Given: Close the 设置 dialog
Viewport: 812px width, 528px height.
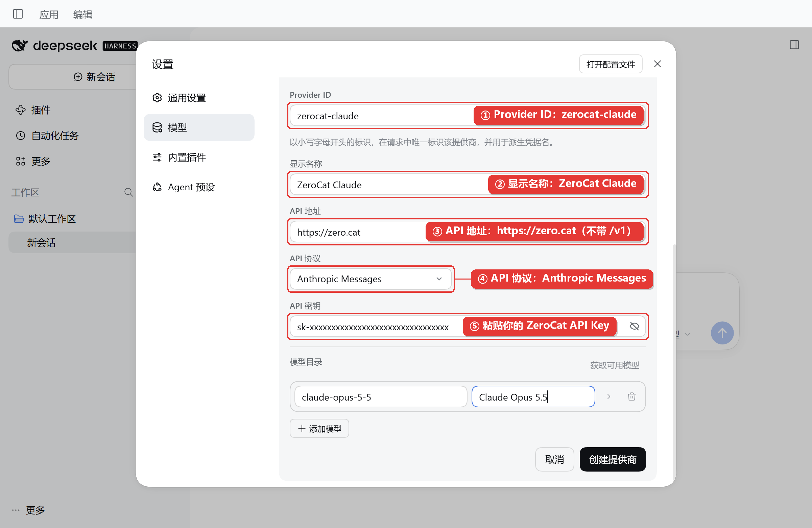Looking at the screenshot, I should click(658, 64).
